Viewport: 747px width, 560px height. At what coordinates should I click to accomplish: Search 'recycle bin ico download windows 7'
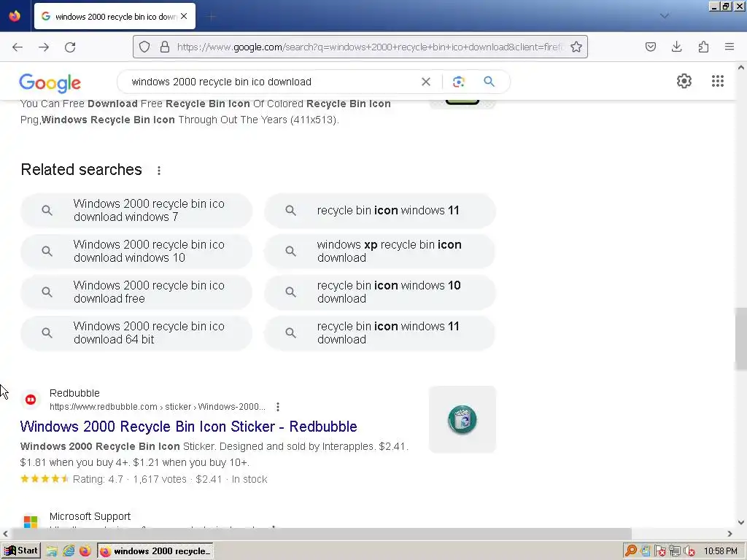coord(136,211)
